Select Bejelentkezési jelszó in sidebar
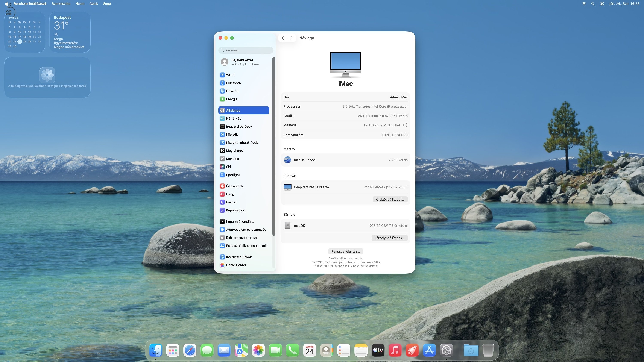Viewport: 644px width, 362px height. click(x=243, y=238)
